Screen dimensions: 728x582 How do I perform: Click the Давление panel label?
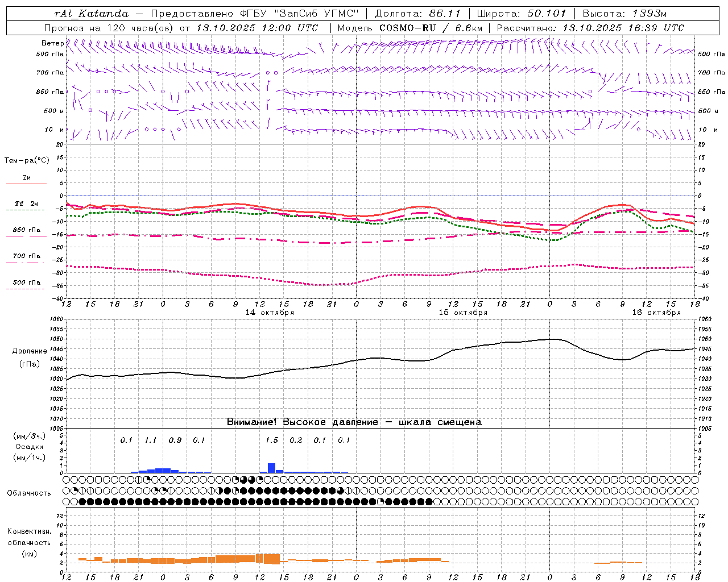[30, 351]
